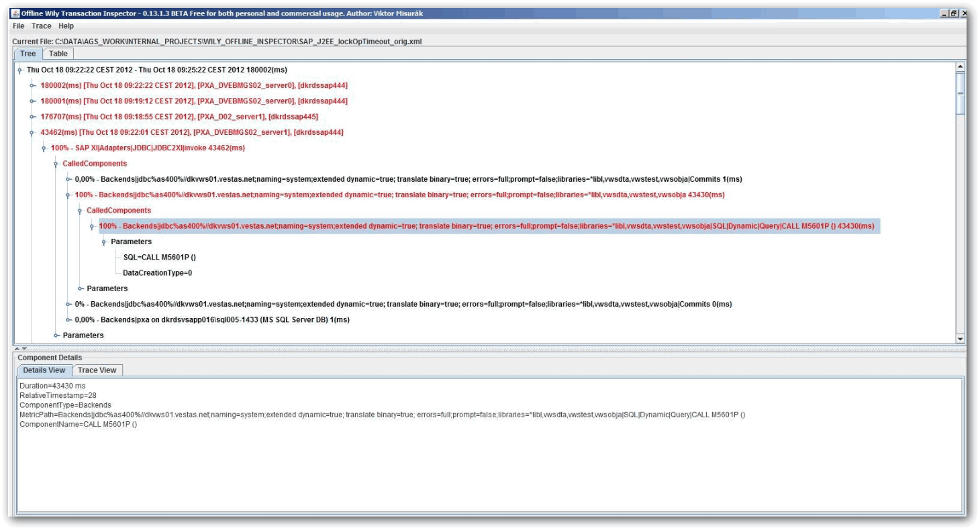
Task: Select the pxa on dkrdsvsapp016 SQL Server row
Action: click(x=212, y=319)
